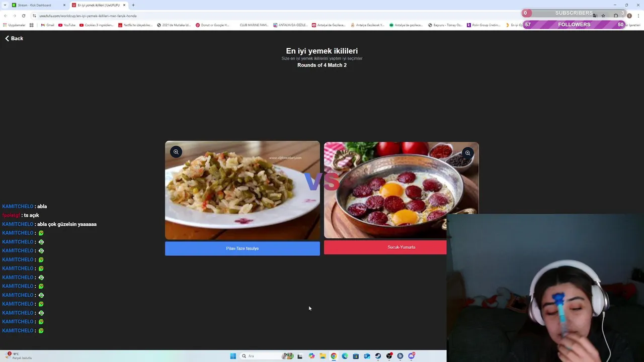Reload the current page
The image size is (644, 362).
pyautogui.click(x=23, y=16)
